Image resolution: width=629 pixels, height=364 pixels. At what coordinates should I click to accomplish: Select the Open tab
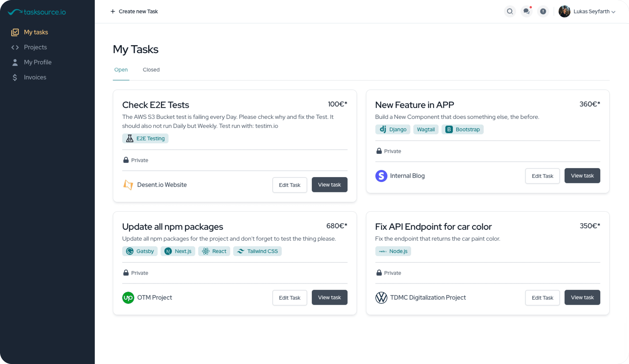pos(121,70)
